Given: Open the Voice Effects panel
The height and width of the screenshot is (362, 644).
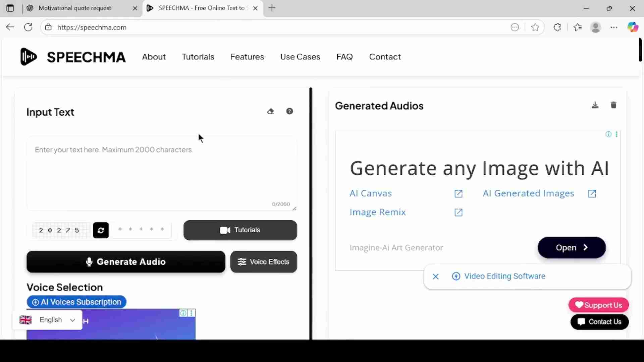Looking at the screenshot, I should tap(264, 262).
